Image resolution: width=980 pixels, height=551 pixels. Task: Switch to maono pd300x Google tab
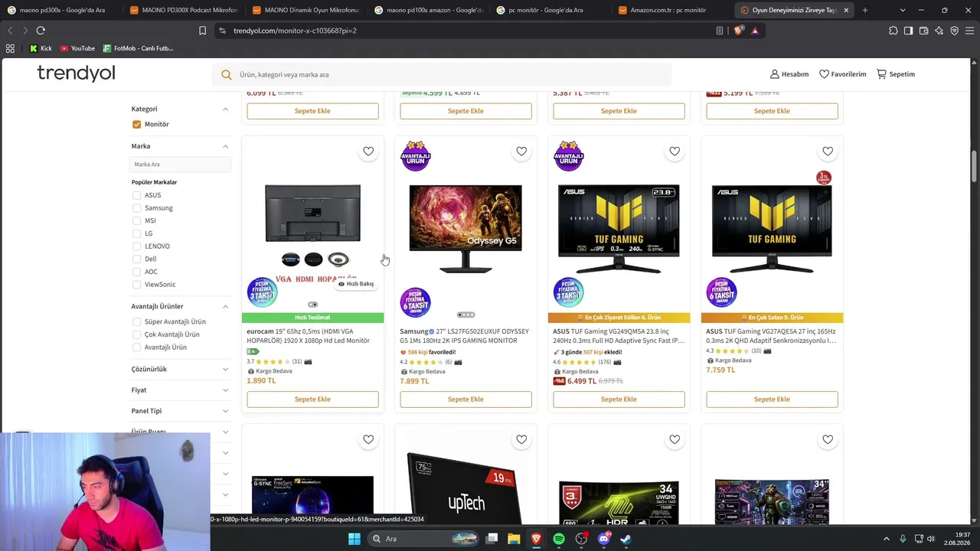(x=61, y=10)
